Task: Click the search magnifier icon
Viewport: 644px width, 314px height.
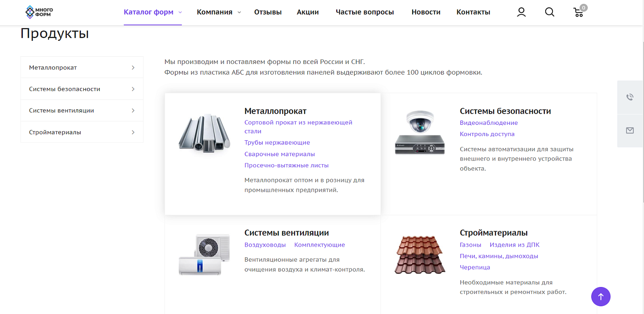Action: click(x=550, y=12)
